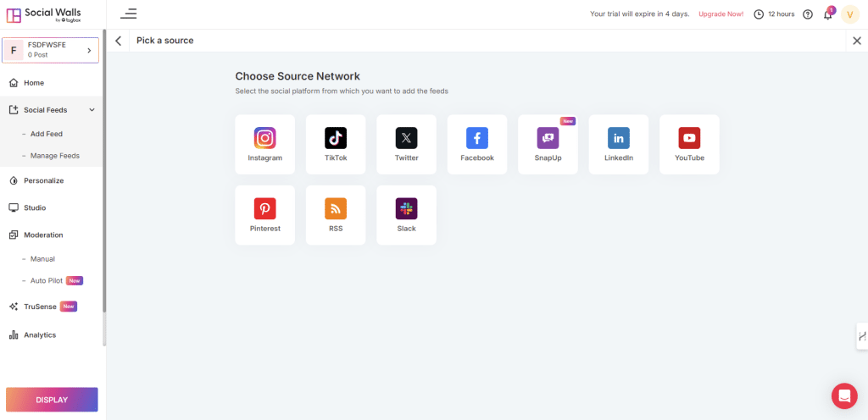The image size is (868, 420).
Task: Click the Choose Source Network heading
Action: [x=298, y=76]
